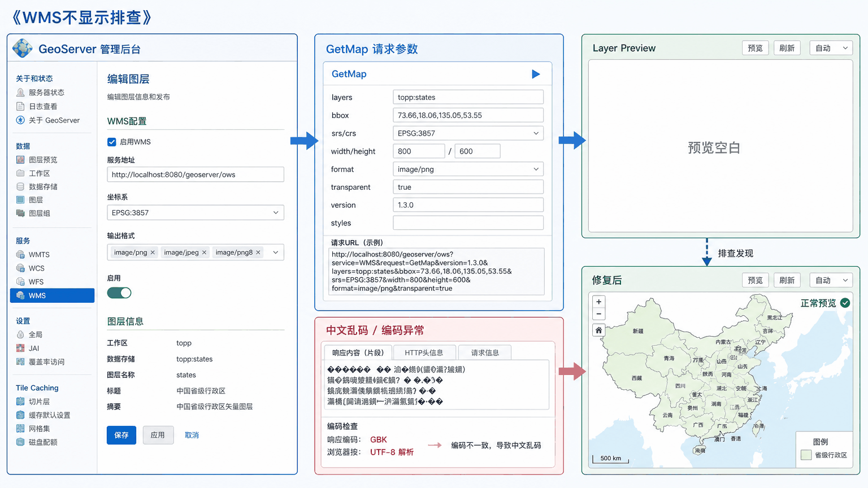This screenshot has height=488, width=868.
Task: Click the GeoServer globe logo
Action: 23,49
